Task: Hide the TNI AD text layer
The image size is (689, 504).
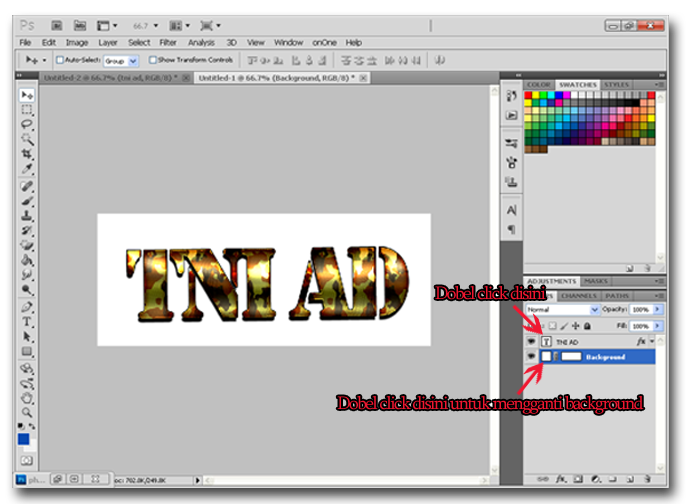Action: pos(531,341)
